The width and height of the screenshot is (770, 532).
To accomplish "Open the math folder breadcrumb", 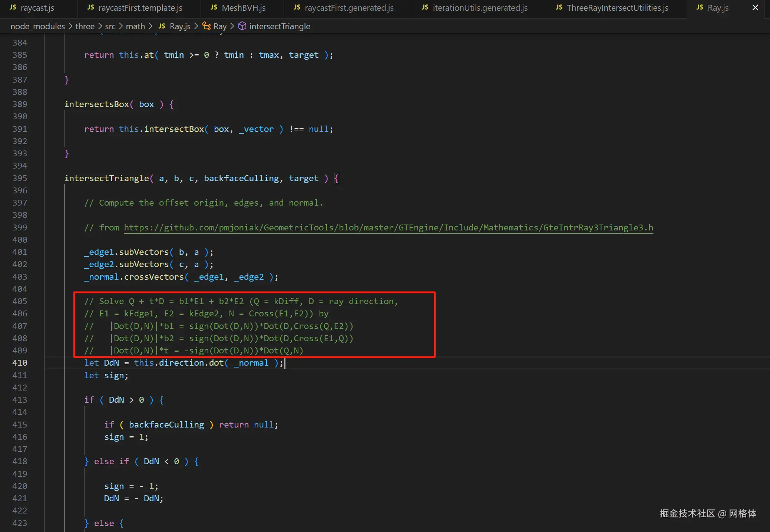I will tap(135, 26).
